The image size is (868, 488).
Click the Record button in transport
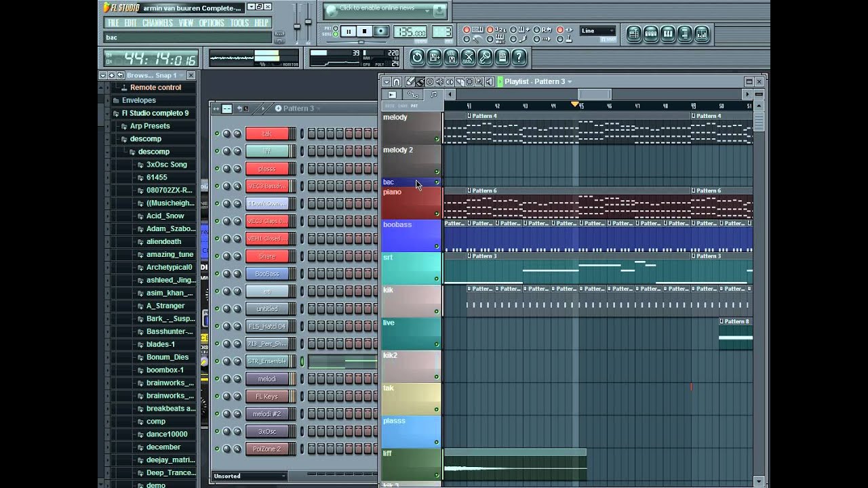pyautogui.click(x=380, y=30)
